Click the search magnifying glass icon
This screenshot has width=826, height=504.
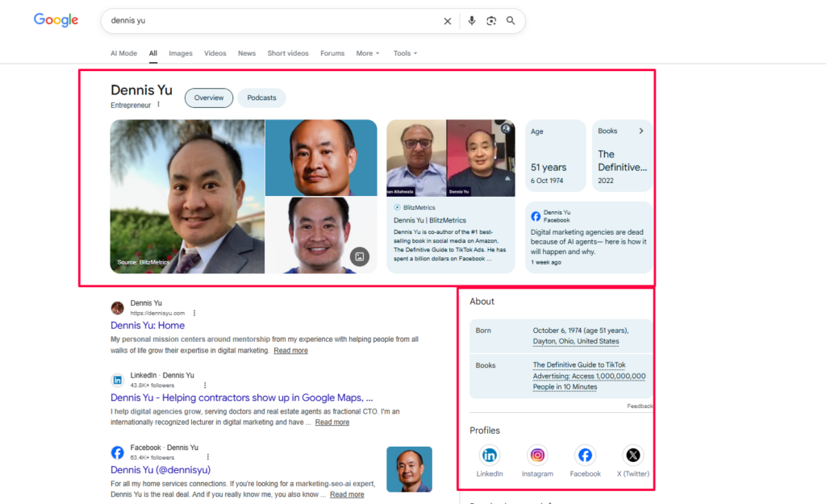click(511, 21)
